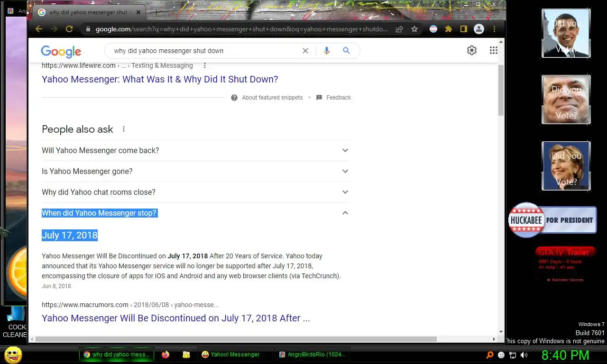Go to the Google homepage logo
Screen dimensions: 607x364
pos(61,51)
